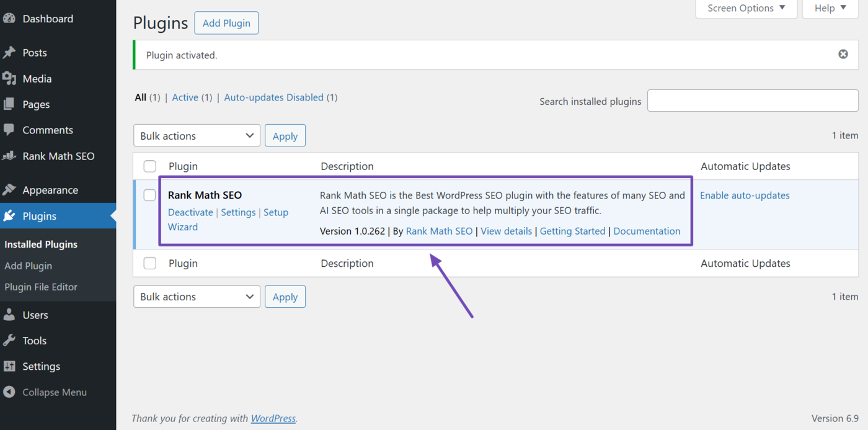Click the Rank Math SEO sidebar icon
This screenshot has width=868, height=430.
9,156
